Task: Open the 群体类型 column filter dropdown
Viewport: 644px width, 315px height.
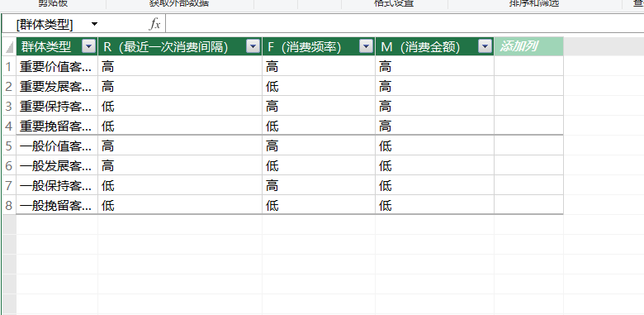Action: point(89,46)
